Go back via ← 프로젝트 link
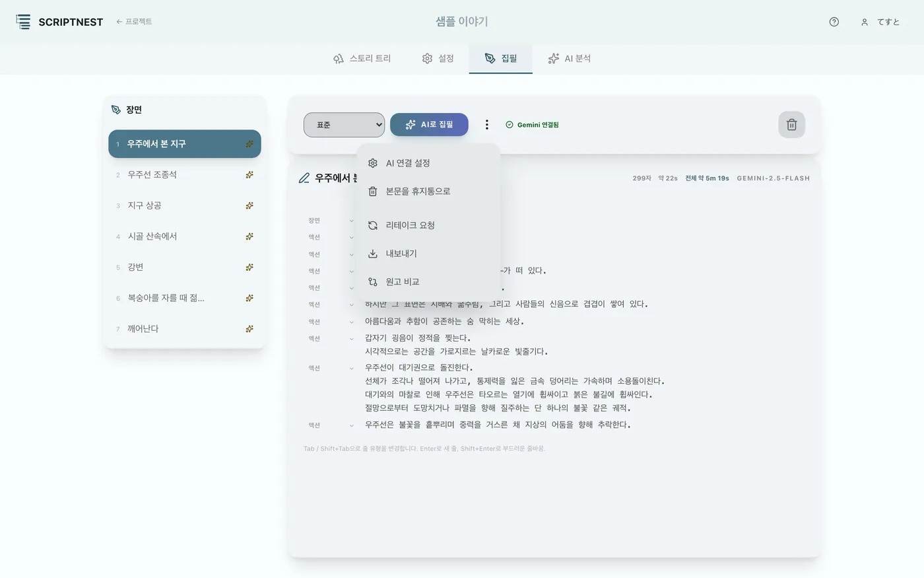The width and height of the screenshot is (924, 578). click(x=134, y=22)
